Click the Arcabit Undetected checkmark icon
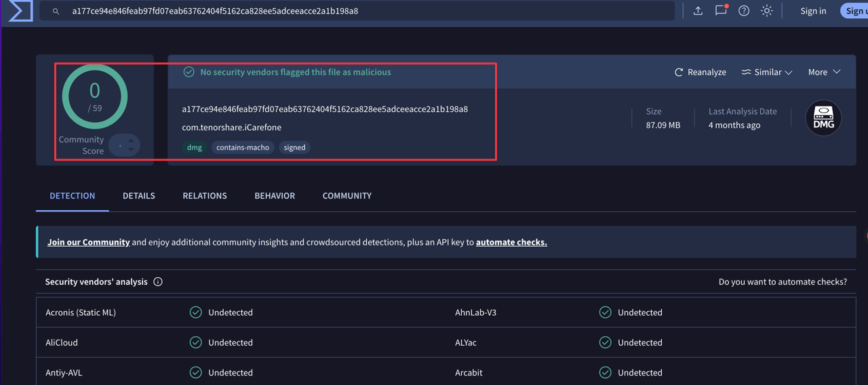 tap(606, 373)
